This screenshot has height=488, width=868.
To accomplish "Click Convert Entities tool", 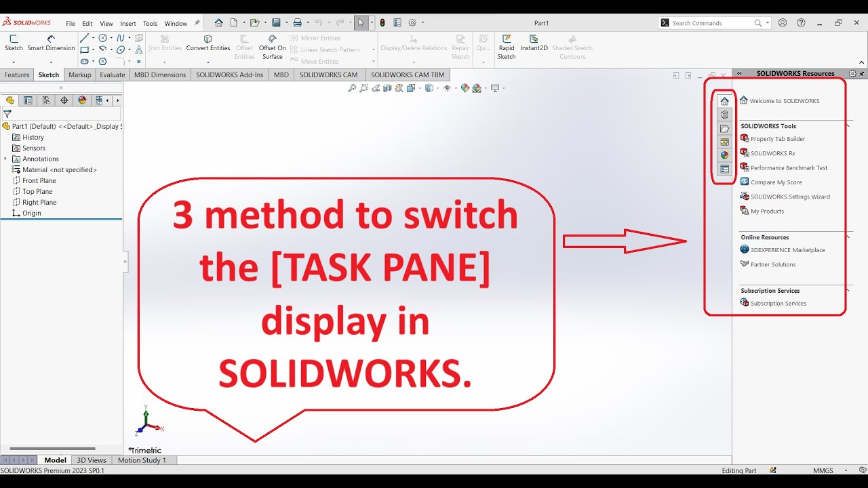I will (208, 43).
